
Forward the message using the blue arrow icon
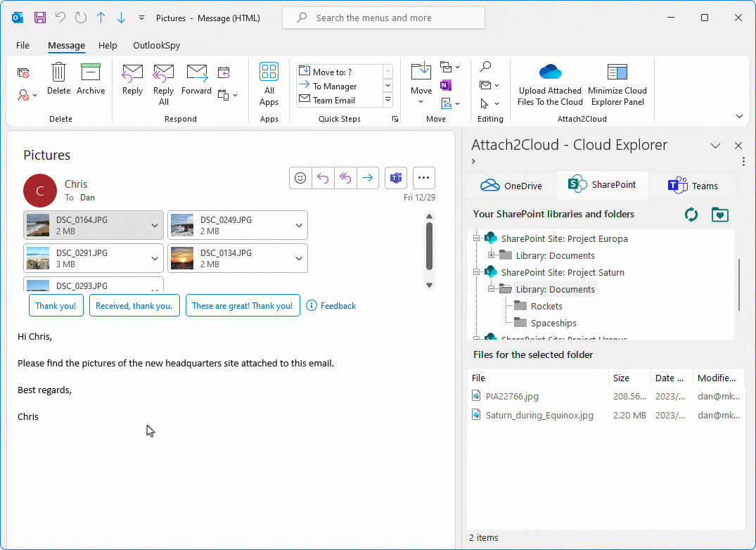(x=368, y=178)
